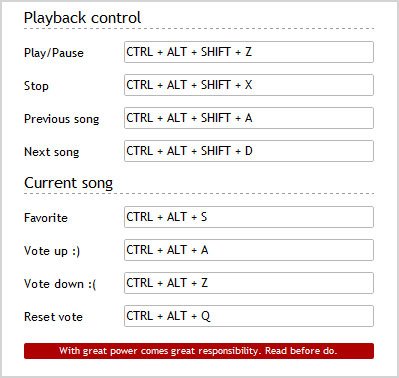
Task: Edit the Vote down shortcut field
Action: point(249,283)
